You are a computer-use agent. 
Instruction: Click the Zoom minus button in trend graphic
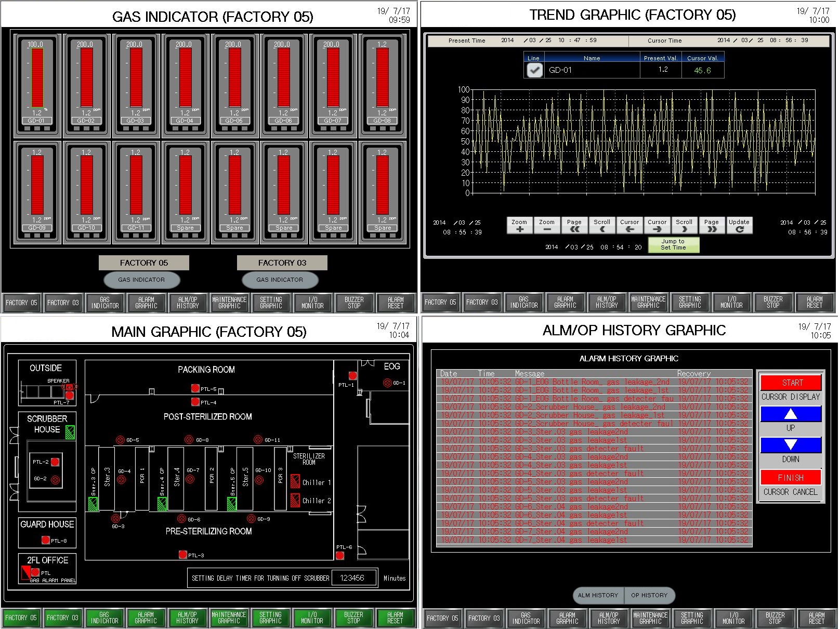[546, 225]
